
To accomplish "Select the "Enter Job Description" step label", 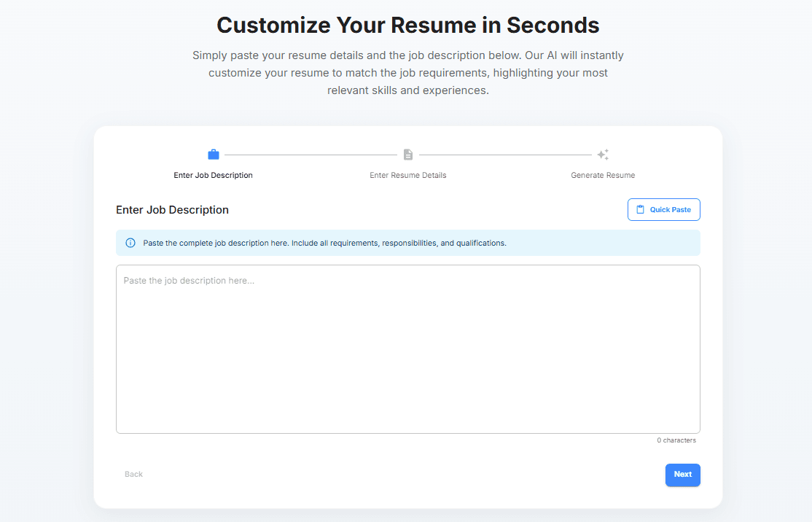I will coord(213,176).
